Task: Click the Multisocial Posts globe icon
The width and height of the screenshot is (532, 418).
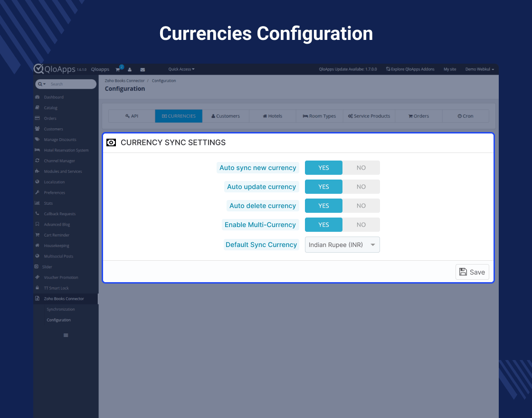Action: [x=38, y=256]
